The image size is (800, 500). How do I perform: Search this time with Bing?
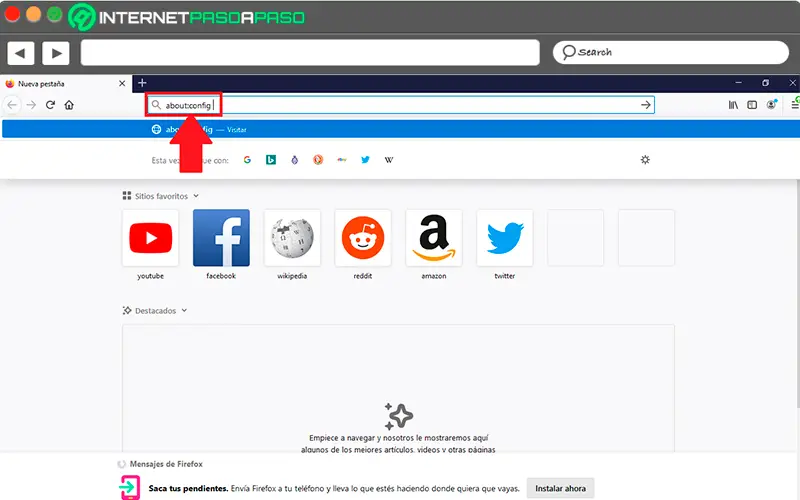pos(271,160)
